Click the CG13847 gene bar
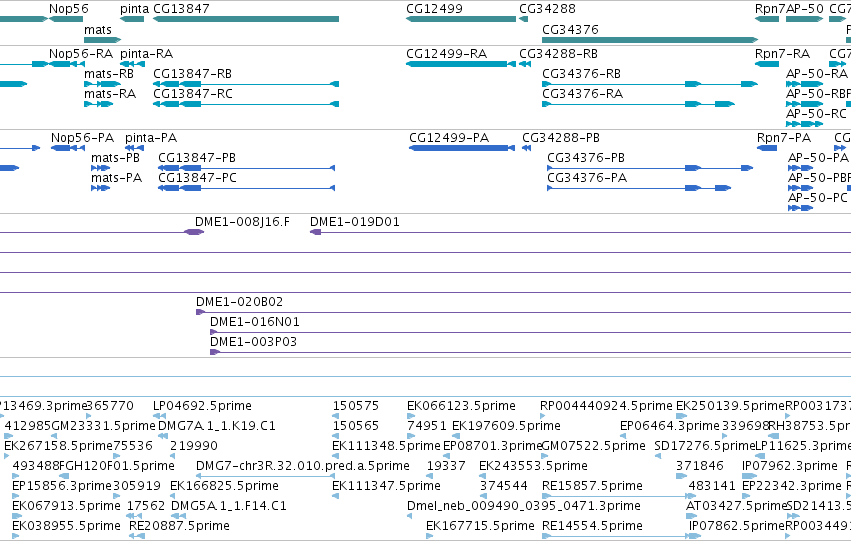 (x=246, y=19)
